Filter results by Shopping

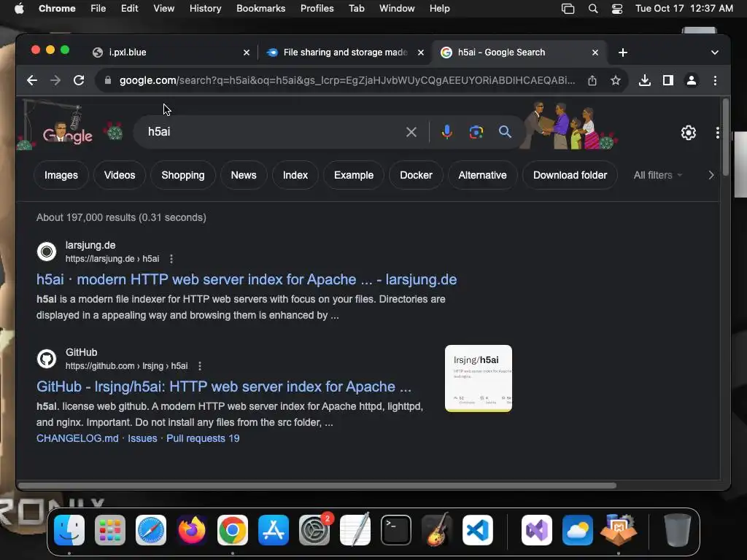click(183, 175)
